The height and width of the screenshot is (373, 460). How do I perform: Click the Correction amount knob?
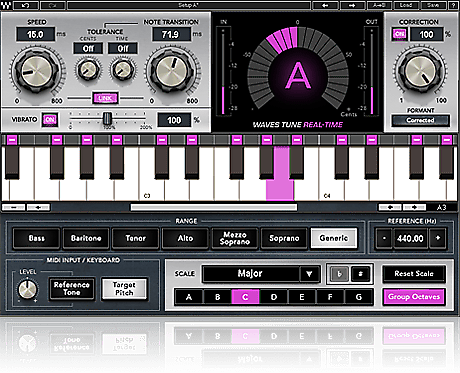tap(420, 70)
